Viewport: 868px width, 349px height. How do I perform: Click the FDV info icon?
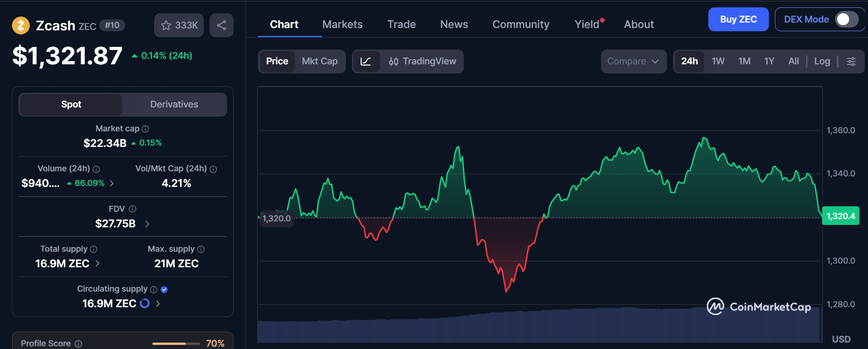coord(133,209)
